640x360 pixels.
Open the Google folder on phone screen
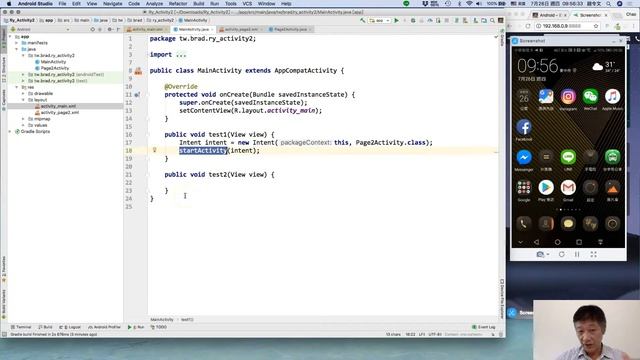pos(524,188)
